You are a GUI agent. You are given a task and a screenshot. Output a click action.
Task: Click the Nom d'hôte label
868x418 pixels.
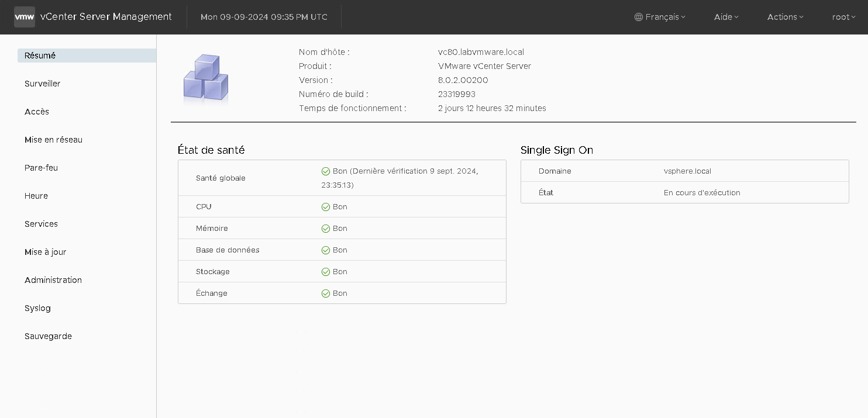tap(324, 52)
